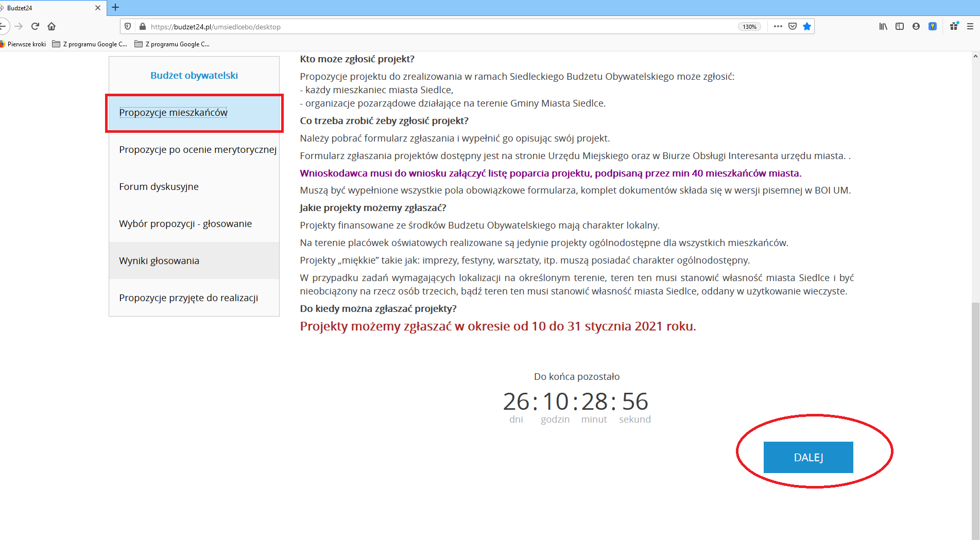Go to the browser home page
Screen dimensions: 980x540
tap(51, 26)
